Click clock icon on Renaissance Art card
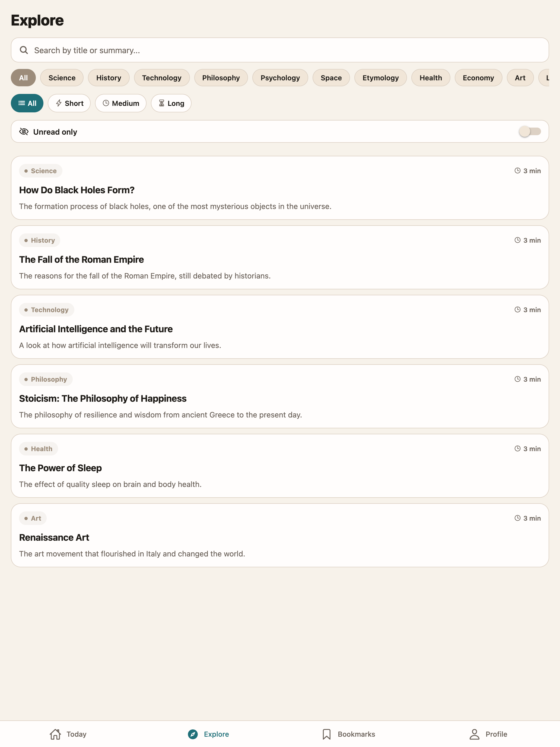Screen dimensions: 560x747 coord(517,518)
